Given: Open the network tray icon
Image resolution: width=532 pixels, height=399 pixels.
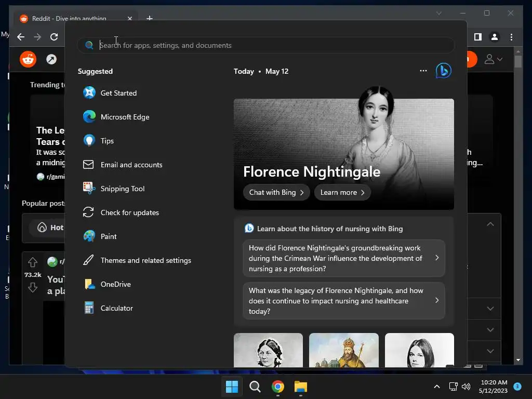Looking at the screenshot, I should pyautogui.click(x=453, y=387).
